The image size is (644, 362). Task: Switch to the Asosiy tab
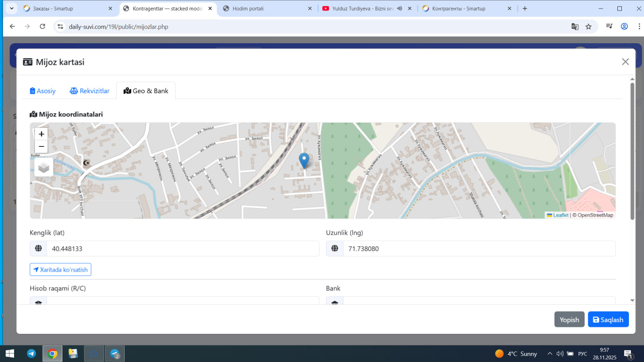tap(43, 91)
